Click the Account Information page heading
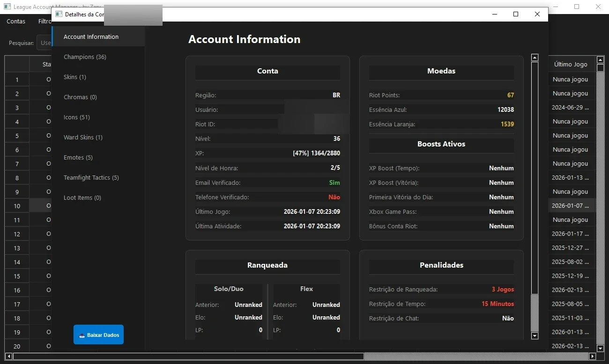Screen dimensions: 609x364 [x=244, y=39]
